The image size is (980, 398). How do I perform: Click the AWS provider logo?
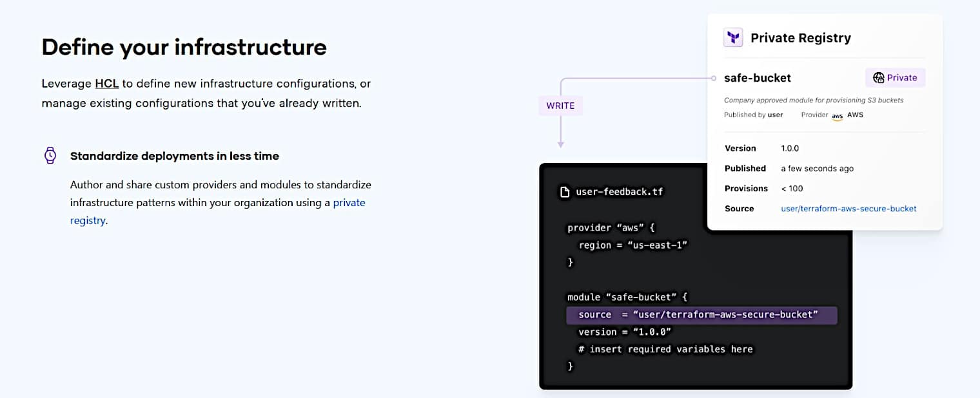837,115
